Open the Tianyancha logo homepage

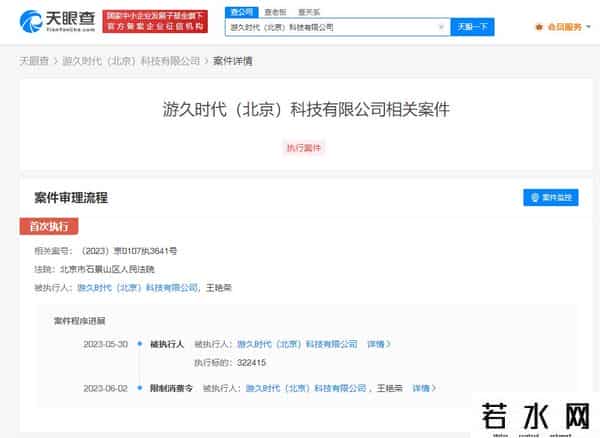(57, 21)
